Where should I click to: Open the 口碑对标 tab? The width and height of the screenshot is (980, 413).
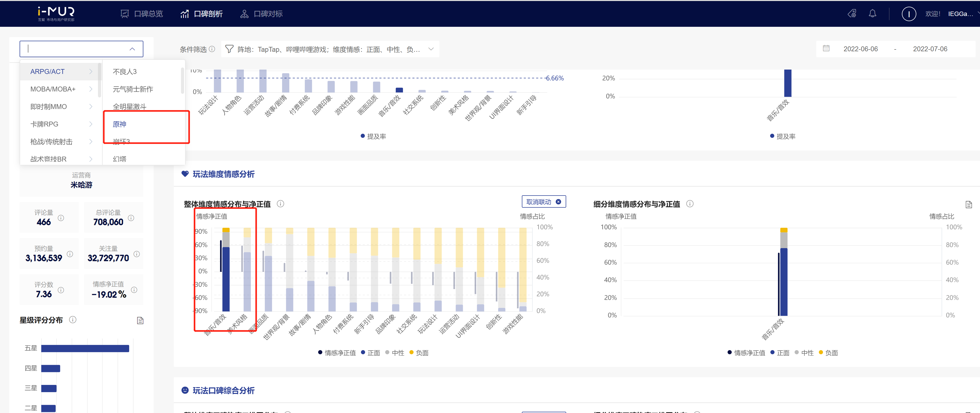pyautogui.click(x=261, y=14)
